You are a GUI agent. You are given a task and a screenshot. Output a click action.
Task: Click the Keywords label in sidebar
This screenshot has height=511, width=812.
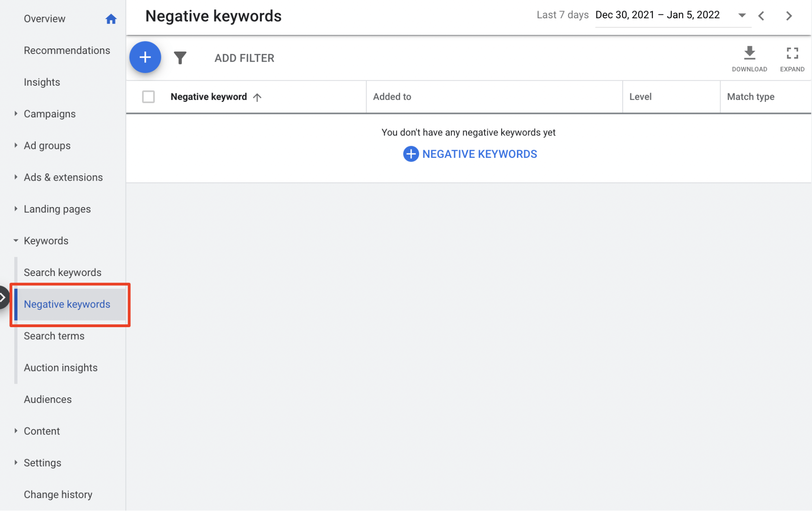(x=46, y=241)
